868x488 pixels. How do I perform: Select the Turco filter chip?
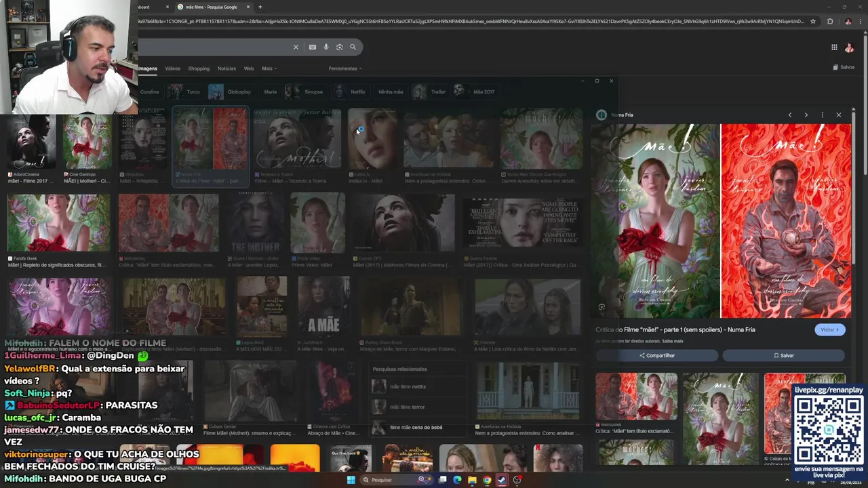185,91
